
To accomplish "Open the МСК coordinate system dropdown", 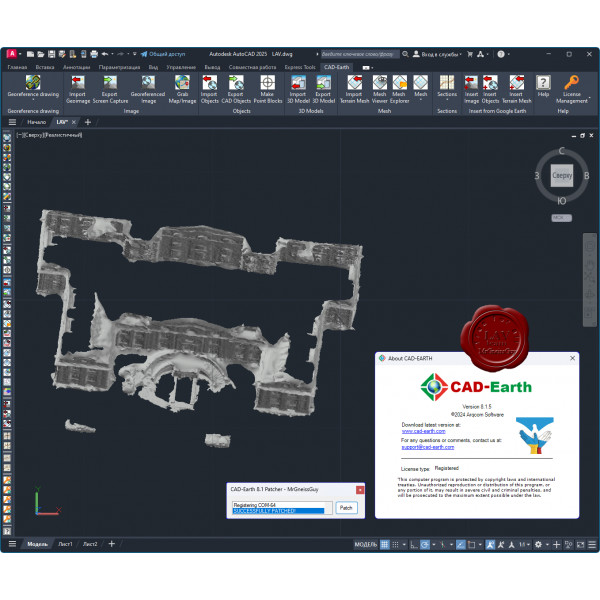I will tap(561, 218).
